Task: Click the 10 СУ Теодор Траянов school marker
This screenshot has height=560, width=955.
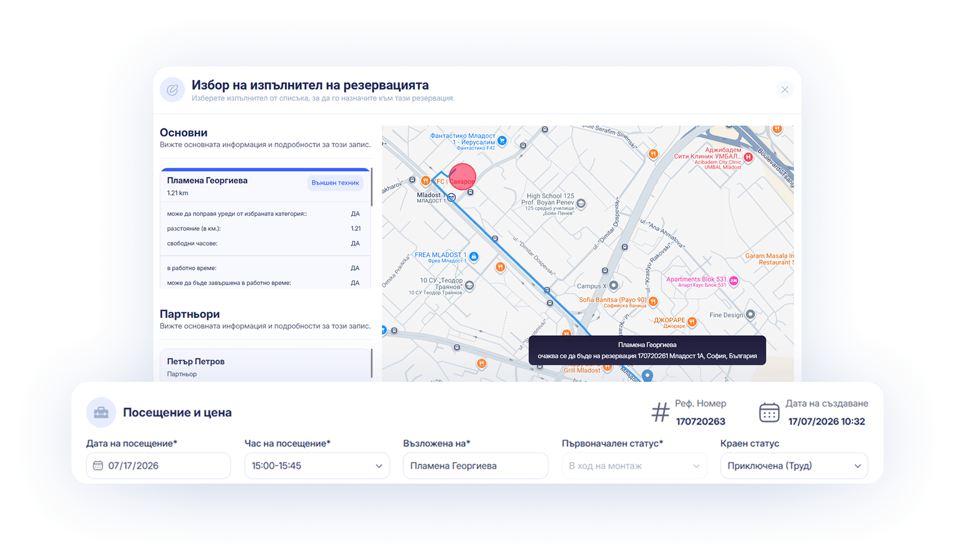Action: [x=470, y=286]
